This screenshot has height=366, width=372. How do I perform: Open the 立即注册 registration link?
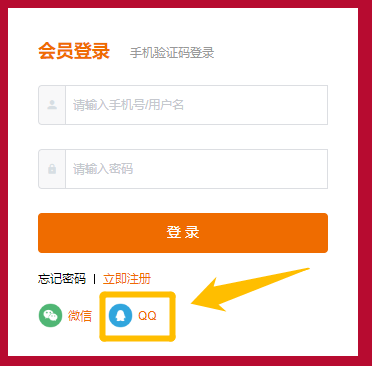[127, 279]
